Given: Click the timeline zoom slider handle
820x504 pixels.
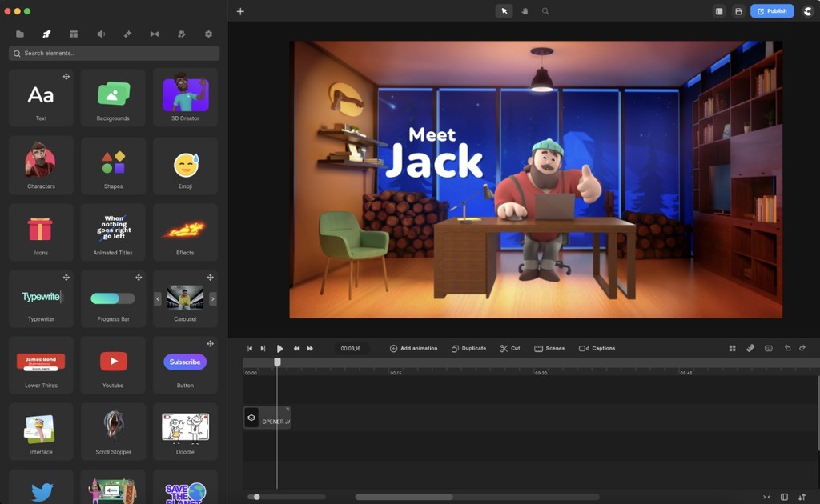Looking at the screenshot, I should tap(256, 497).
